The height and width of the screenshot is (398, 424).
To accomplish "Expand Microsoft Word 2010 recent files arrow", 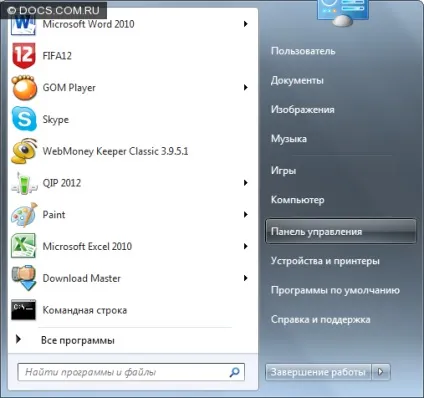I will (x=246, y=24).
